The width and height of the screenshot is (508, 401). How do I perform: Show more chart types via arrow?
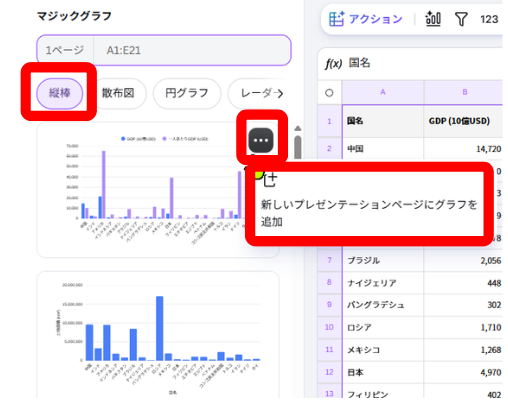pyautogui.click(x=279, y=94)
